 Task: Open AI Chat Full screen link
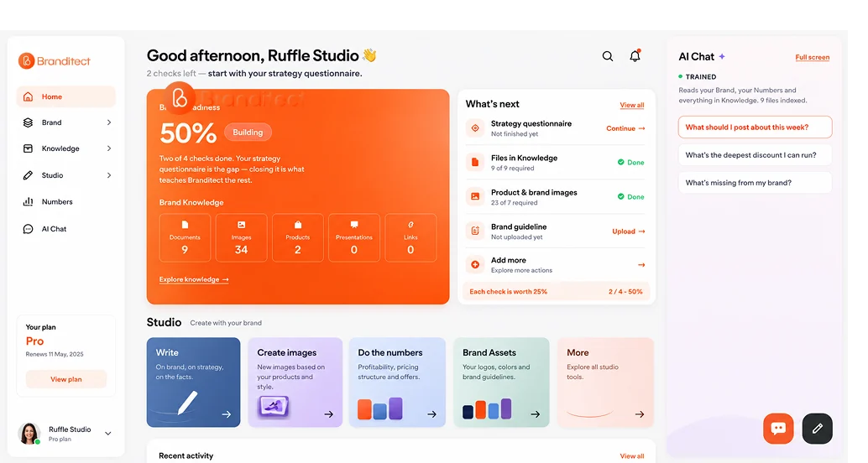812,57
